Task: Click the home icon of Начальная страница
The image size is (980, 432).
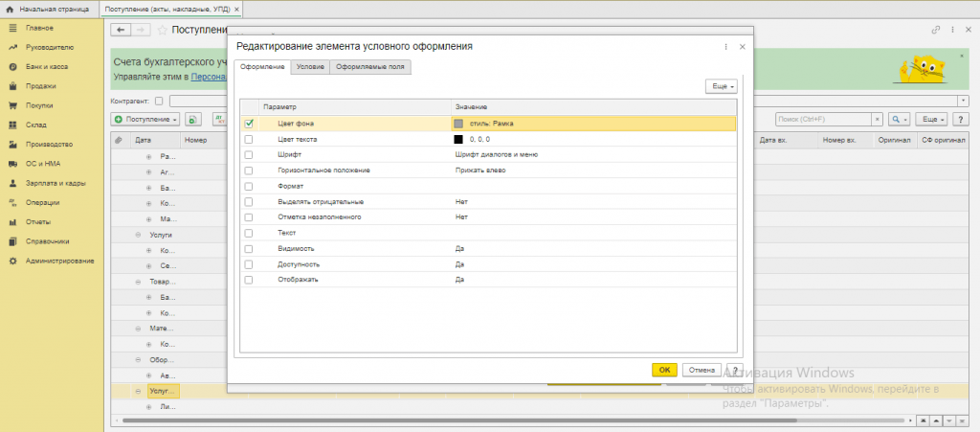Action: click(x=10, y=8)
